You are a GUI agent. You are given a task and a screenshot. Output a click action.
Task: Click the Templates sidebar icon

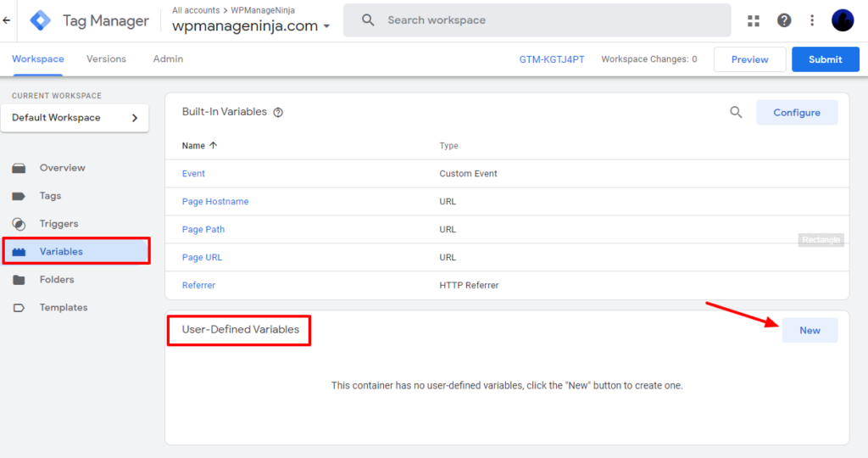pyautogui.click(x=19, y=308)
